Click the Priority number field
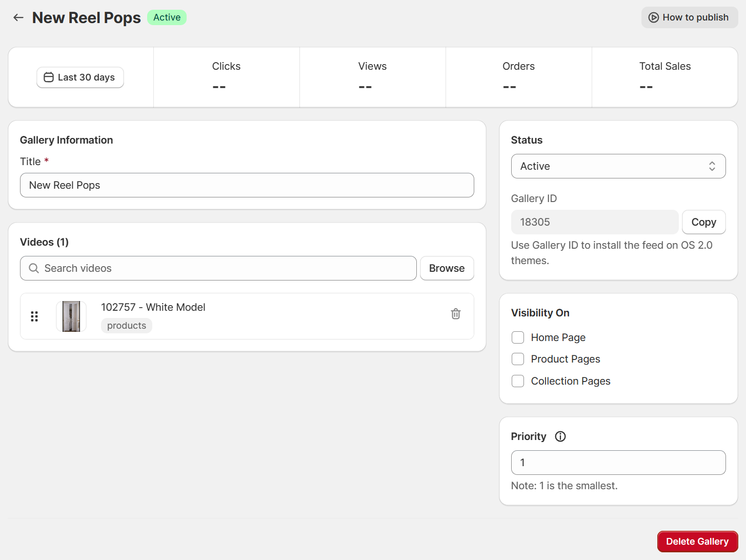This screenshot has height=560, width=746. click(x=618, y=463)
